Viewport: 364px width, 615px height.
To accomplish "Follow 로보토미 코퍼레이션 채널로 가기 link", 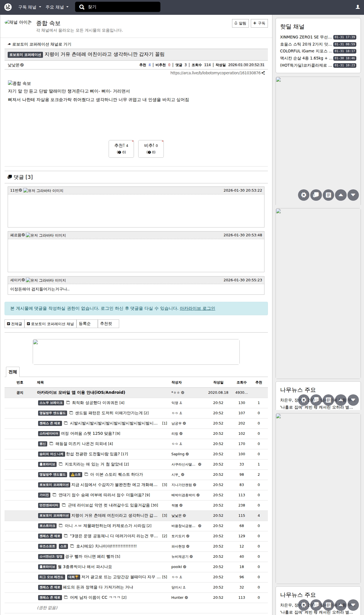I will pos(40,44).
